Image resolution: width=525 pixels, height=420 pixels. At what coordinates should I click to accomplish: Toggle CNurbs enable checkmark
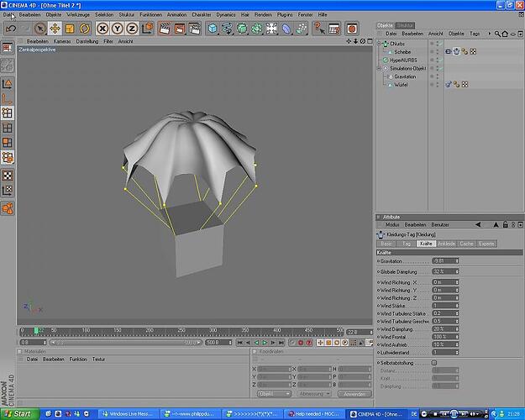[x=442, y=44]
